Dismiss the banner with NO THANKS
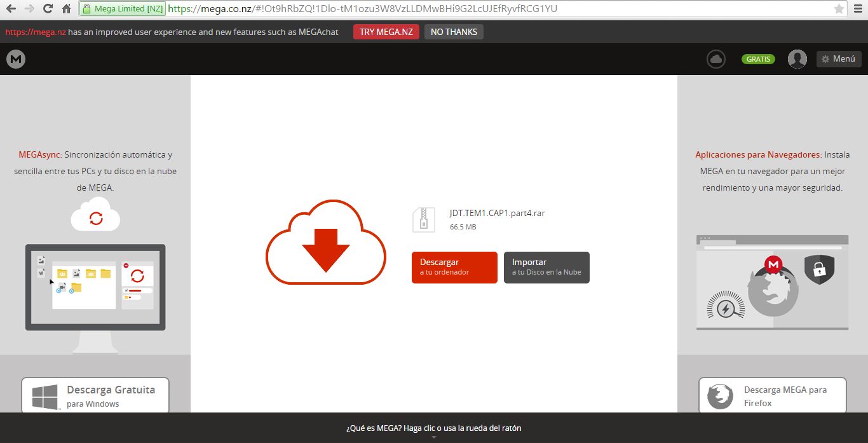This screenshot has height=443, width=868. tap(454, 32)
